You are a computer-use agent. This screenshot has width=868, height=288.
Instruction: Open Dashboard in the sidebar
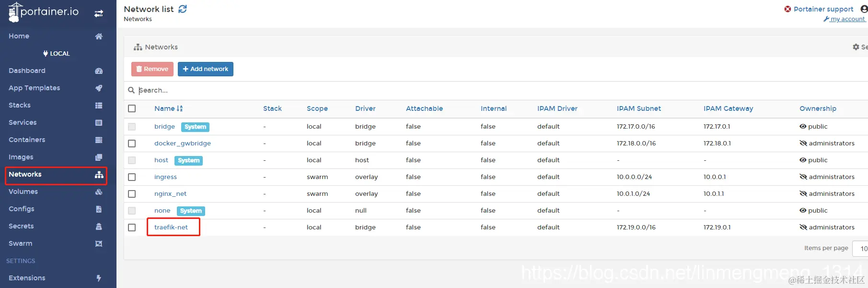[27, 71]
